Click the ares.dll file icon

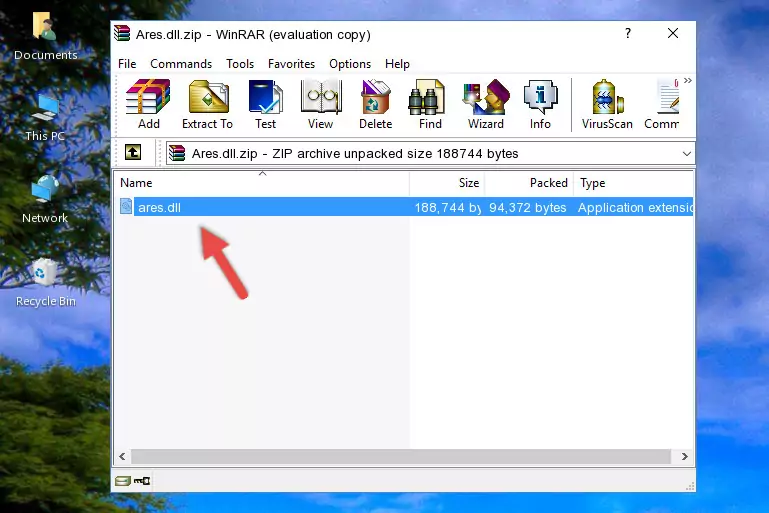pos(126,206)
